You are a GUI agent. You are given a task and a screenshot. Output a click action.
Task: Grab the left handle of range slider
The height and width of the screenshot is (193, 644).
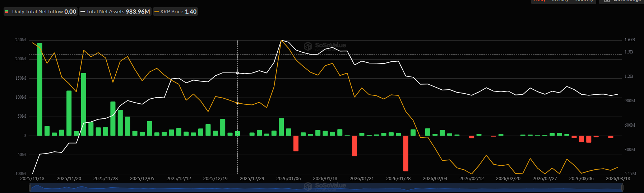pyautogui.click(x=30, y=187)
